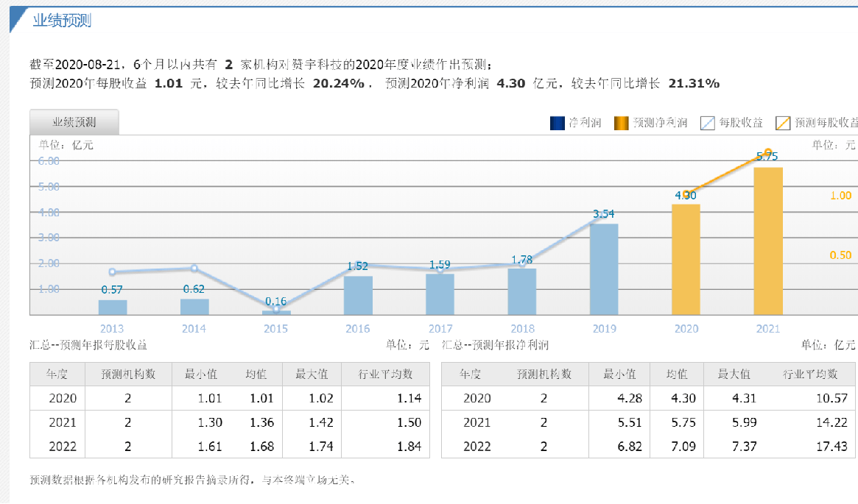Screen dimensions: 858x504
Task: Click the 2016 bar labeled 1.52
Action: [x=359, y=294]
